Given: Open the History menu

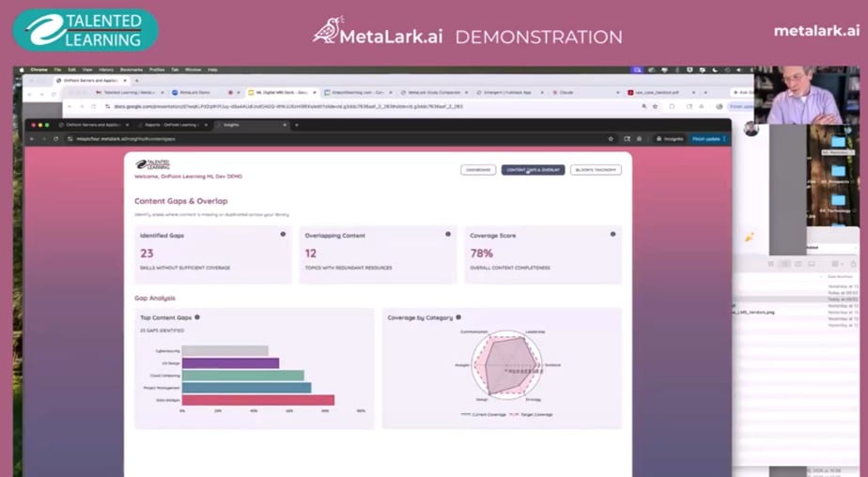Looking at the screenshot, I should pyautogui.click(x=106, y=69).
